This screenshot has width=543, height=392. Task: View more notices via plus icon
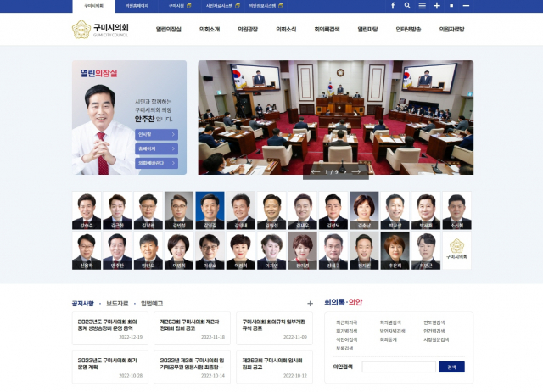point(310,303)
